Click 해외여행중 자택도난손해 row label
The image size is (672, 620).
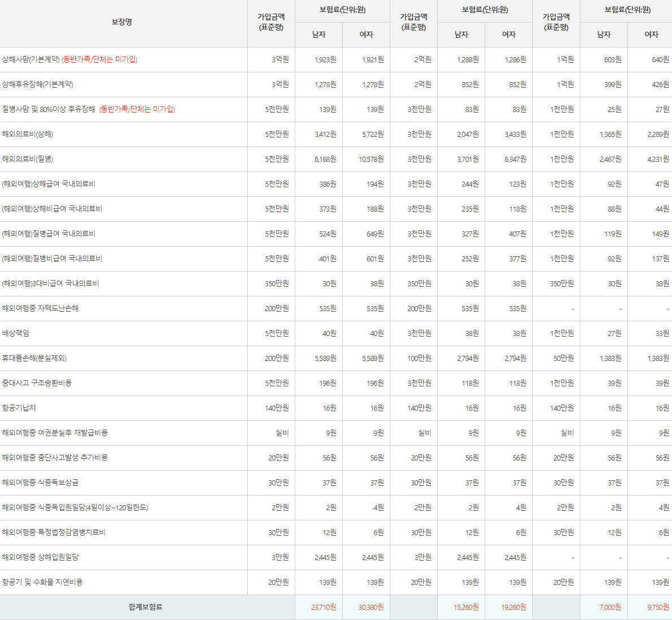click(40, 308)
